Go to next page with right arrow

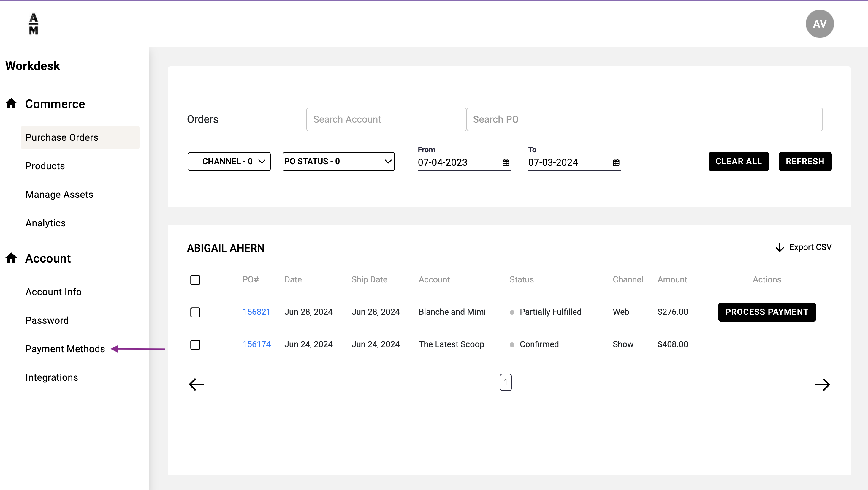click(x=822, y=384)
